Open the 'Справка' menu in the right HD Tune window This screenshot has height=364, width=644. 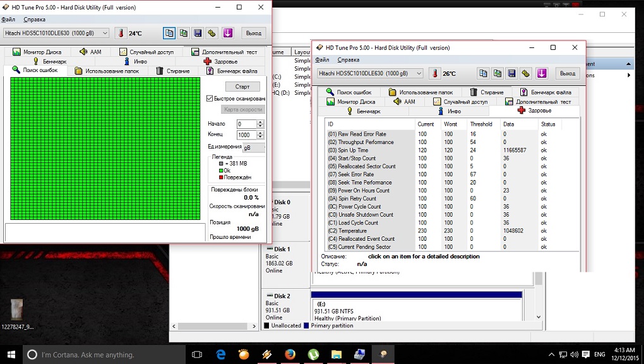[348, 60]
